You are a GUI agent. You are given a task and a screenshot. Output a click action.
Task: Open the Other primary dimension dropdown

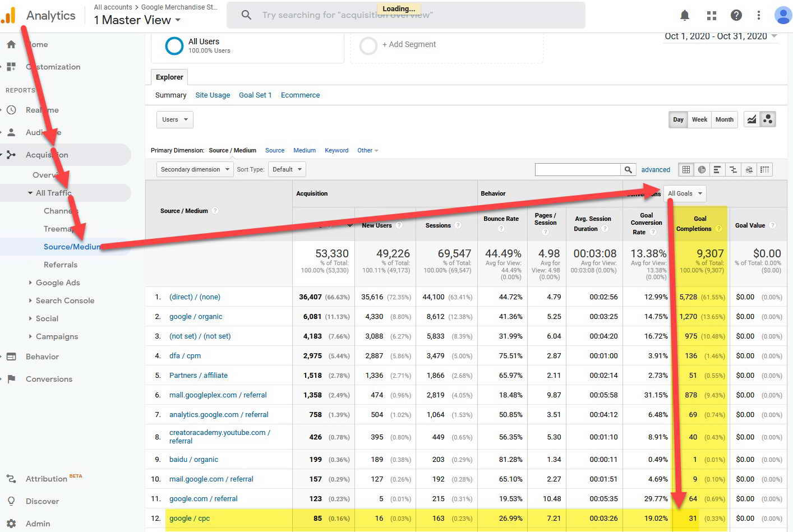[367, 150]
